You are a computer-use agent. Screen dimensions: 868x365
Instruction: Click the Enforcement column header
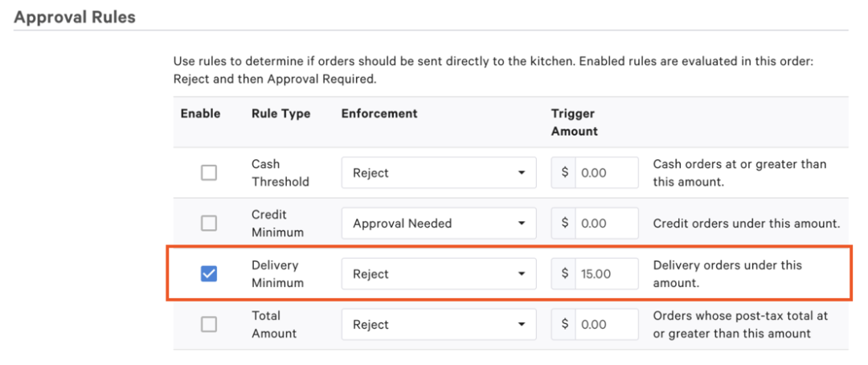coord(379,114)
